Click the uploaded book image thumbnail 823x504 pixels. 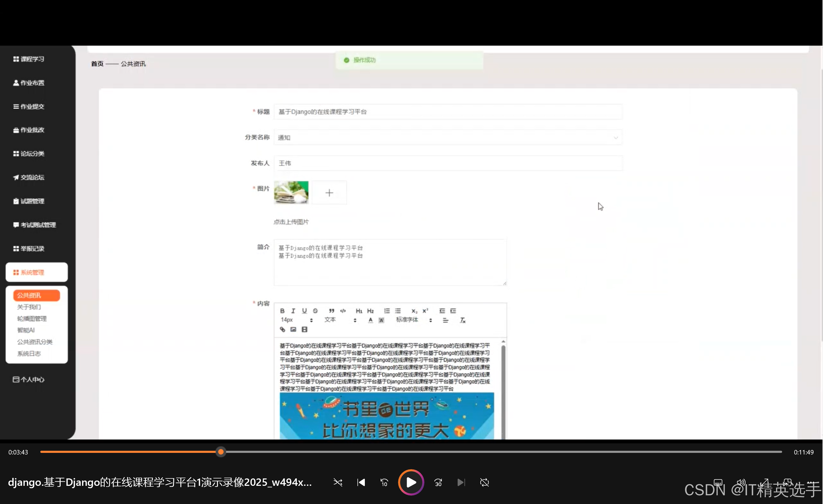coord(291,192)
